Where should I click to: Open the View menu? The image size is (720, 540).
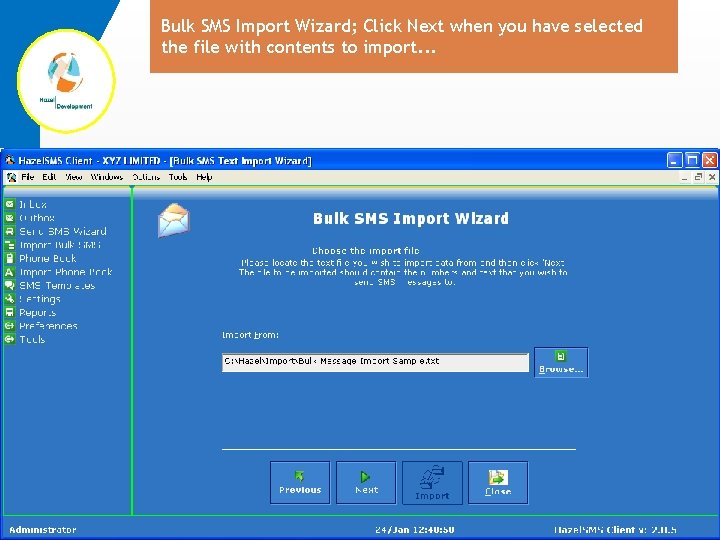tap(73, 177)
